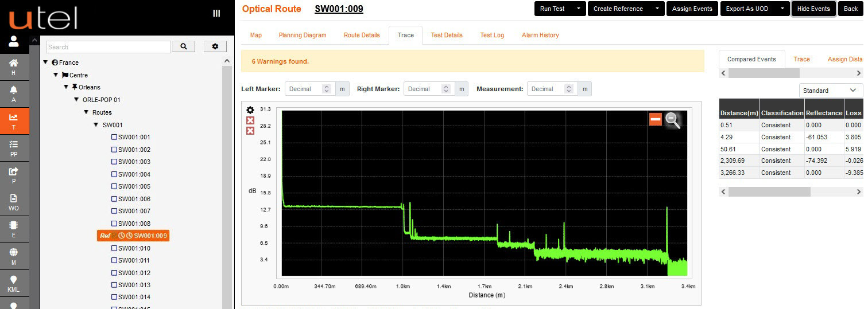Open the tree settings gear button

[x=215, y=47]
